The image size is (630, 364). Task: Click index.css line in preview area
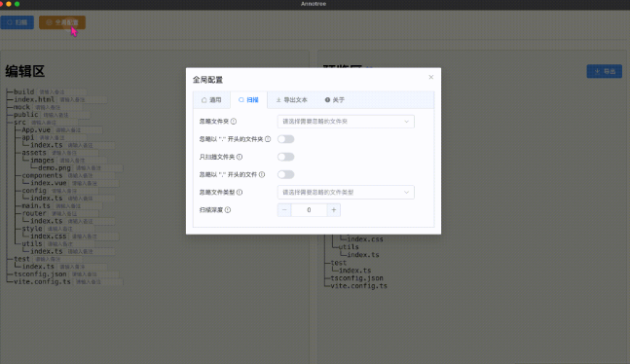pos(365,239)
